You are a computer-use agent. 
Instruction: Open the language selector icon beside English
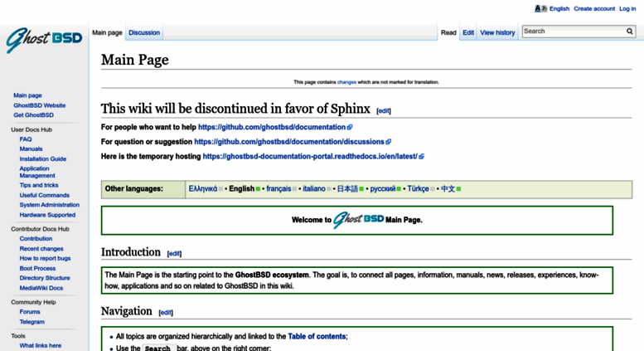540,8
